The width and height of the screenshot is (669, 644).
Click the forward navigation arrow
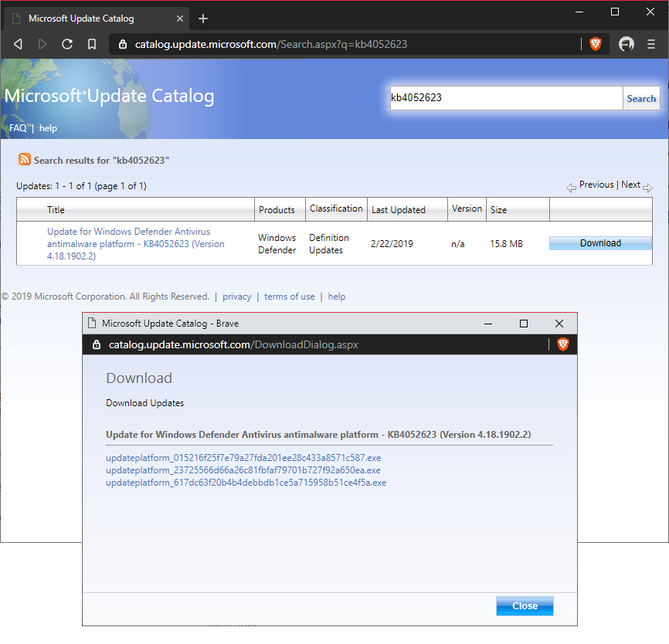[x=42, y=44]
